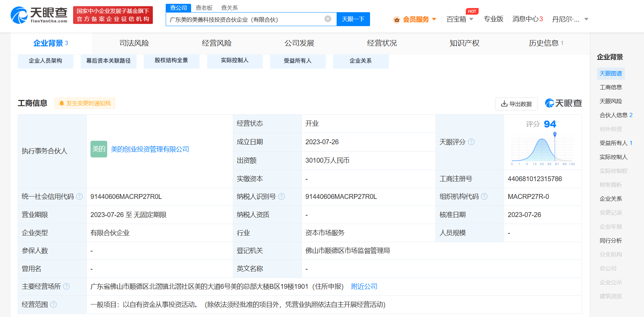
Task: Switch to 查老板 search tab
Action: tap(204, 8)
